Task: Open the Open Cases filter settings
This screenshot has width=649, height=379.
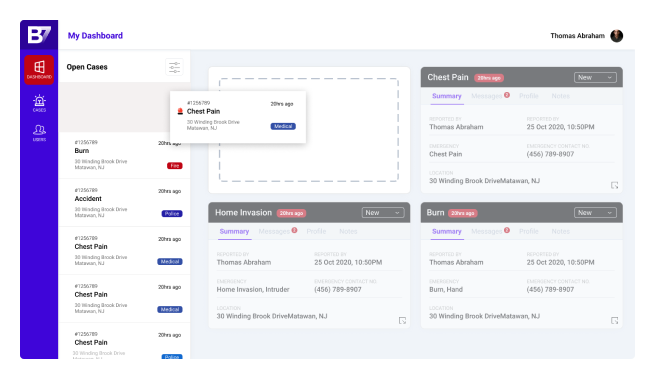Action: 174,67
